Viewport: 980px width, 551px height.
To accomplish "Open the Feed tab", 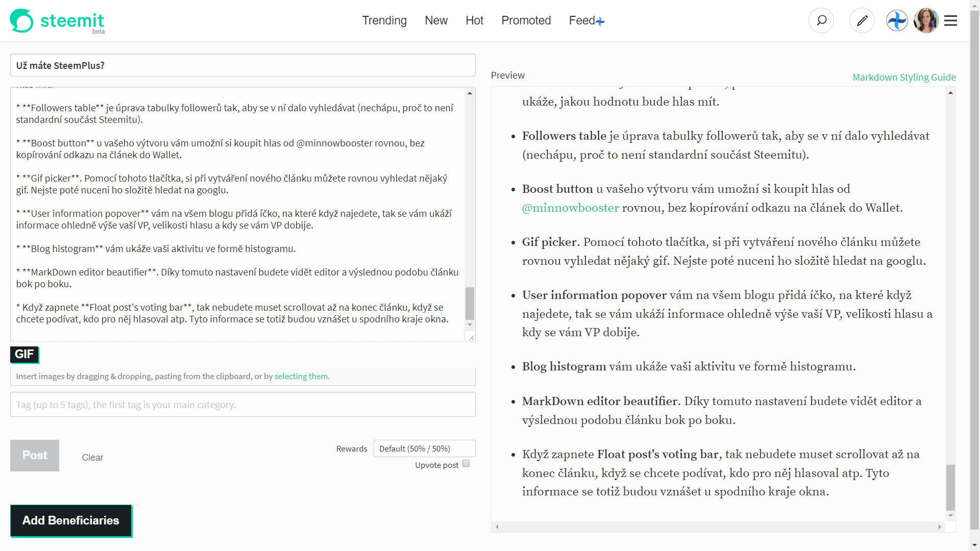I will [x=582, y=20].
